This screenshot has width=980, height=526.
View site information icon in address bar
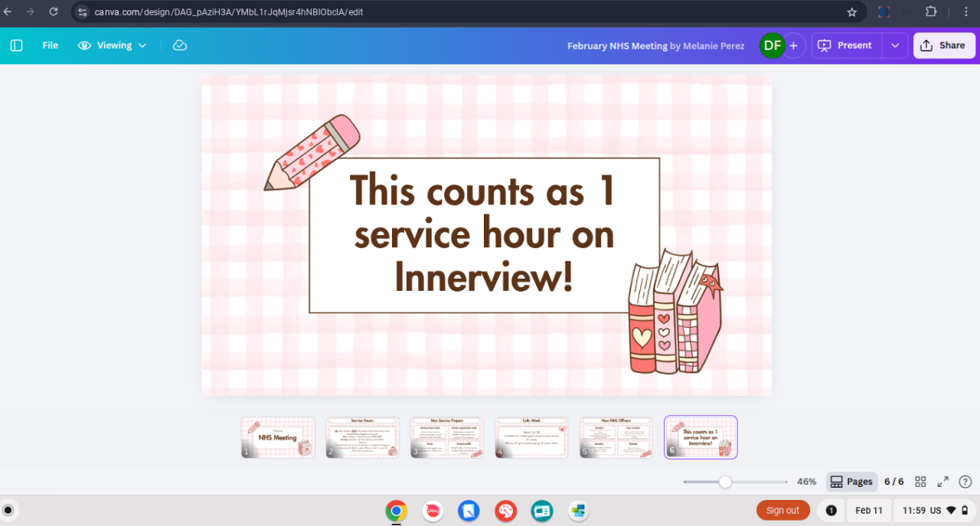pos(83,12)
